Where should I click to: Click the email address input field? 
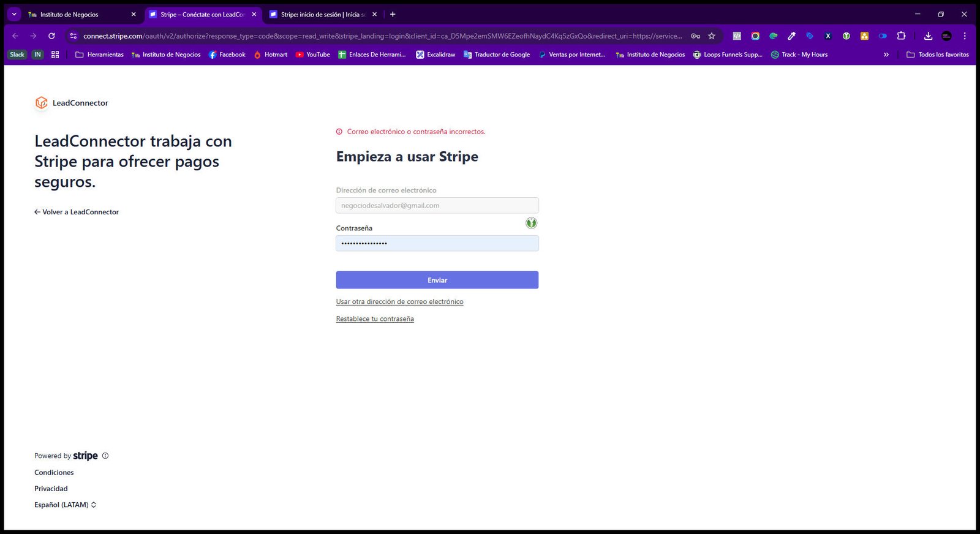[x=437, y=205]
